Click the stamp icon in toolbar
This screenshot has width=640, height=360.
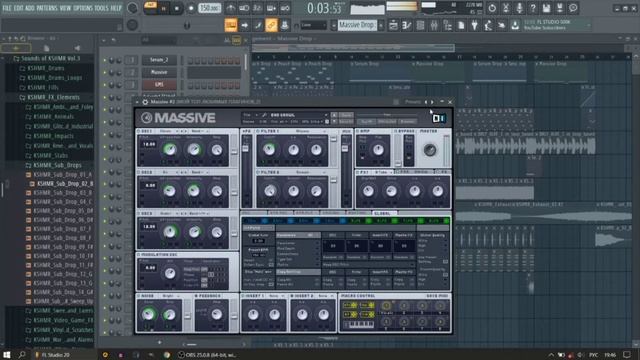pos(284,25)
